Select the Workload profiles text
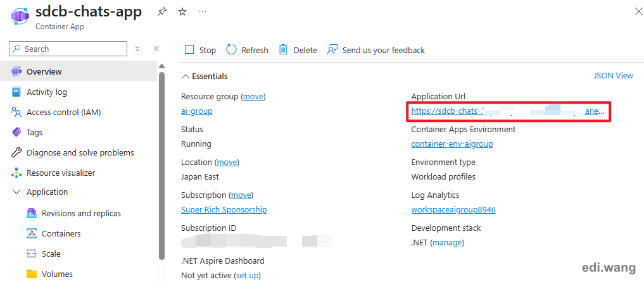 [443, 177]
